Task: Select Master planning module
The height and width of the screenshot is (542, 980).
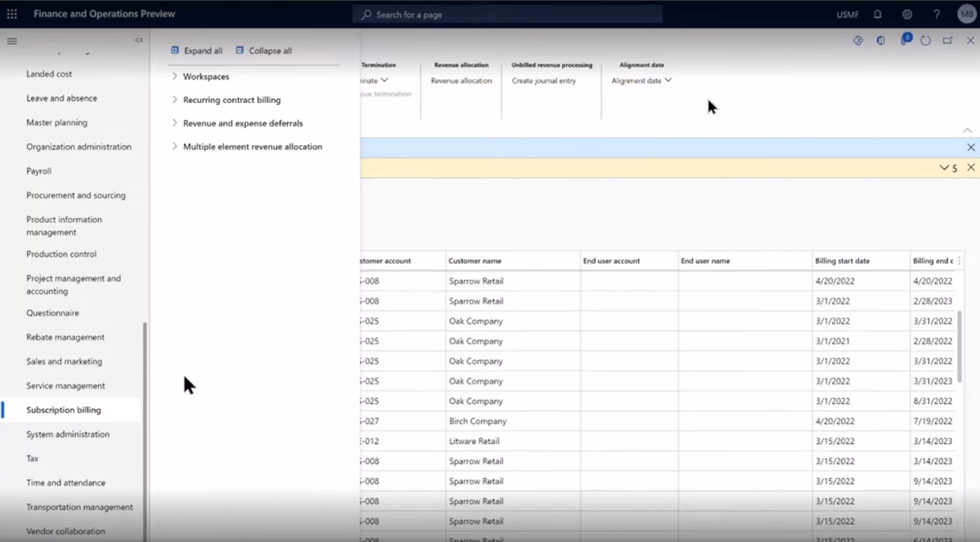Action: pyautogui.click(x=56, y=122)
